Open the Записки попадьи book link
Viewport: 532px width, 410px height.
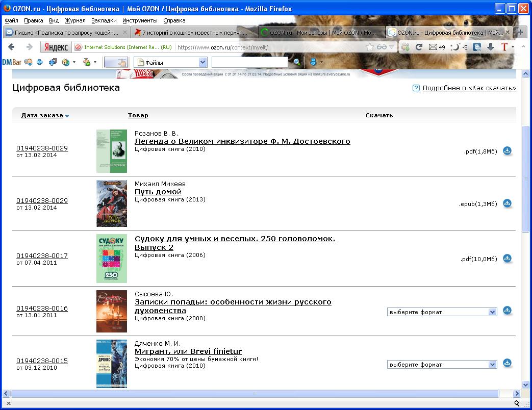coord(233,306)
